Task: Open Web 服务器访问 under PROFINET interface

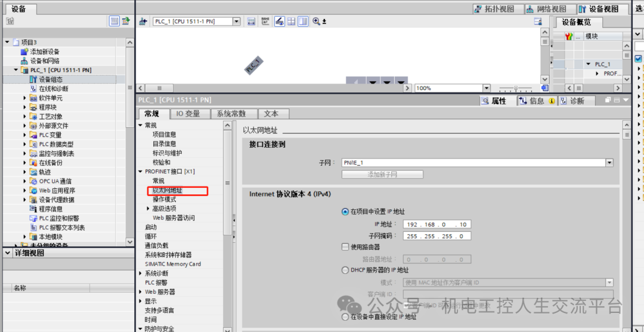Action: pos(174,218)
